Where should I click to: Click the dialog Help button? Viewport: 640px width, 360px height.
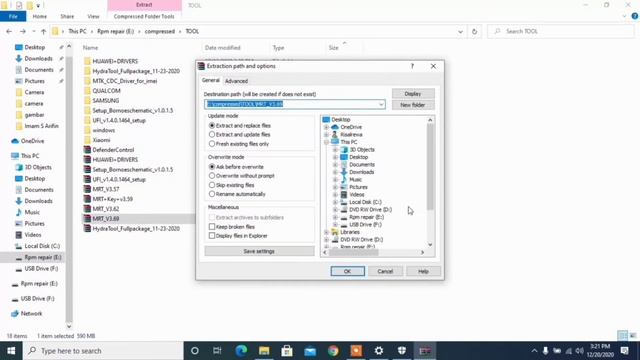point(423,271)
